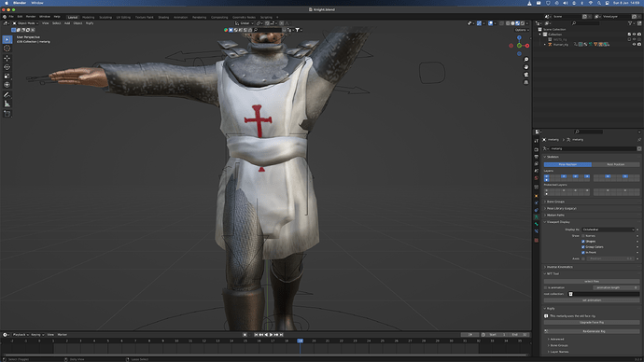This screenshot has width=644, height=362.
Task: Click the Re-Generate Rig button
Action: (592, 331)
